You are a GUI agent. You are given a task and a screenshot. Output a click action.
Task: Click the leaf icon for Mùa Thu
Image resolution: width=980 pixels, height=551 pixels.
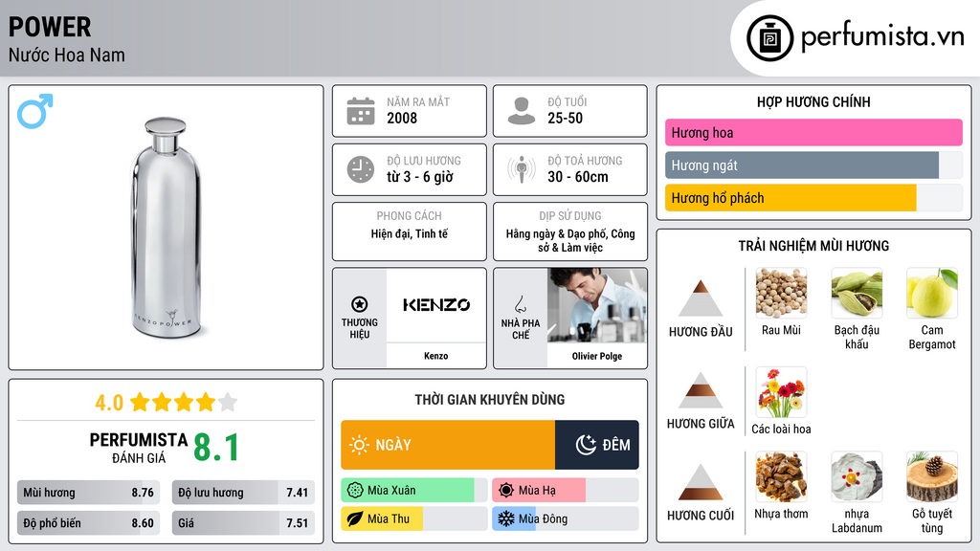tap(355, 518)
